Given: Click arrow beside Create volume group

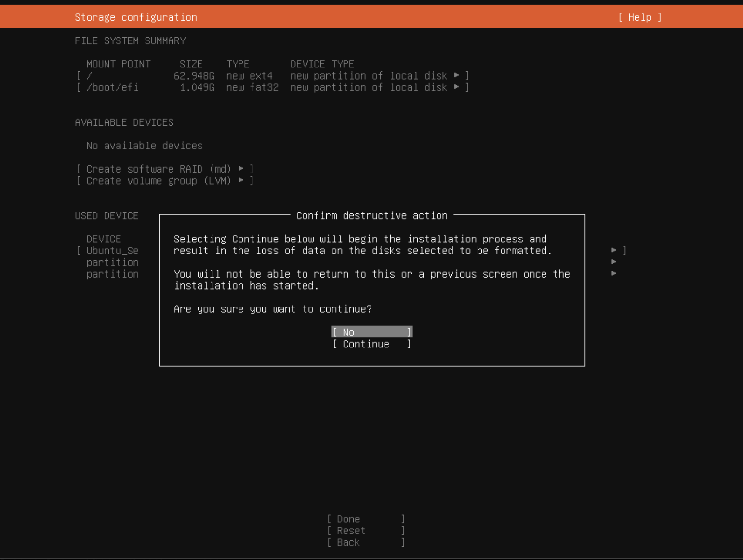Looking at the screenshot, I should point(241,181).
